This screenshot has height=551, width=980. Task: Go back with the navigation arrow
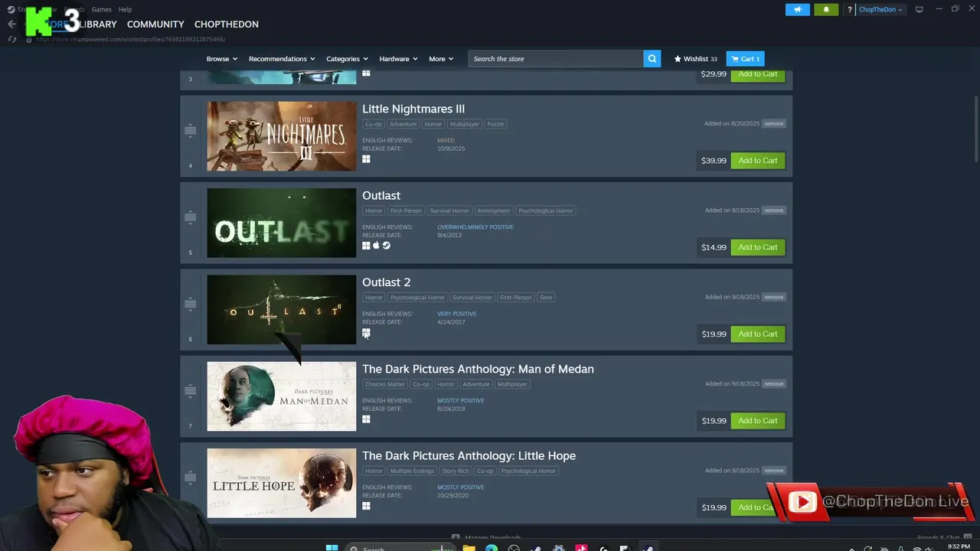11,24
